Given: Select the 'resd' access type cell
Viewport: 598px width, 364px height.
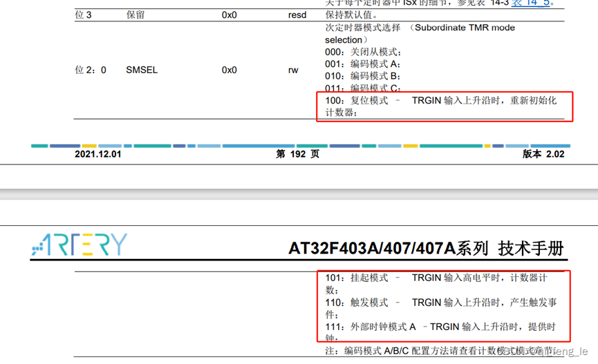Looking at the screenshot, I should pos(297,15).
